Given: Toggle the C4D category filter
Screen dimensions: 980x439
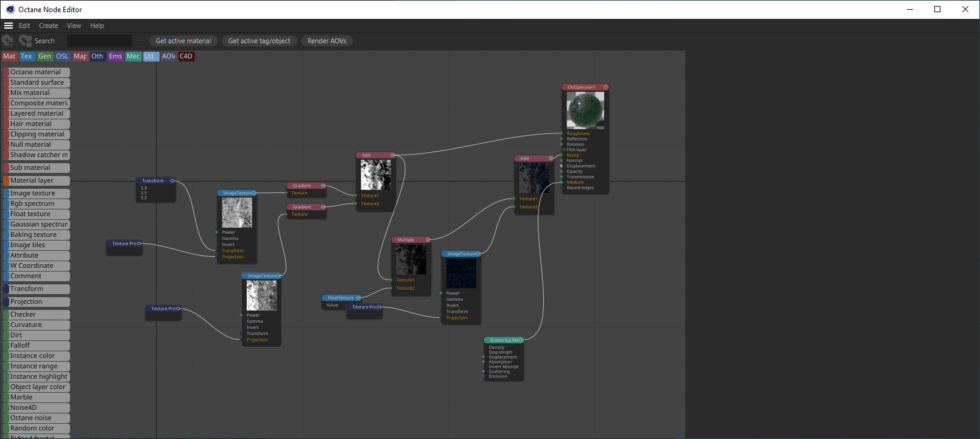Looking at the screenshot, I should pos(186,56).
